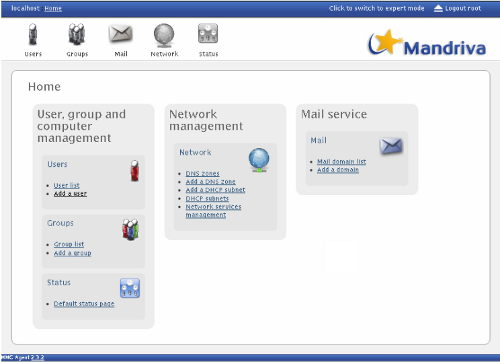Click the colored people icon in Groups box
Screen dimensions: 500x362
pyautogui.click(x=130, y=229)
